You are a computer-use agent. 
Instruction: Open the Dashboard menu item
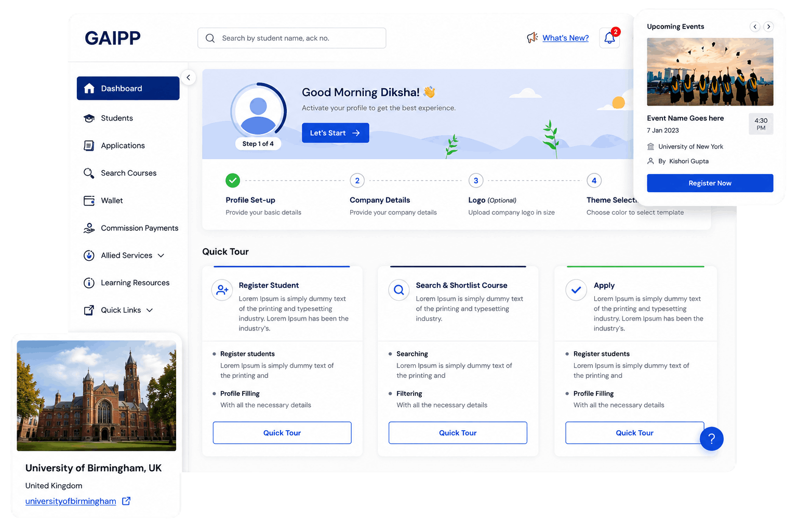[x=128, y=88]
